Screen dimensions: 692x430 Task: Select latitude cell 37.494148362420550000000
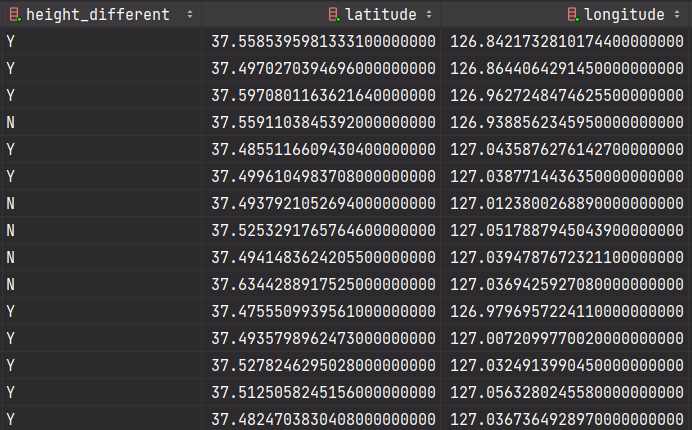(x=321, y=257)
